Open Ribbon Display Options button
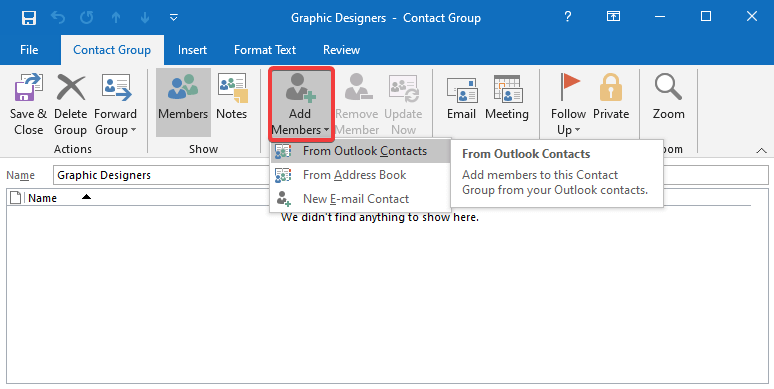This screenshot has width=774, height=389. (x=613, y=17)
